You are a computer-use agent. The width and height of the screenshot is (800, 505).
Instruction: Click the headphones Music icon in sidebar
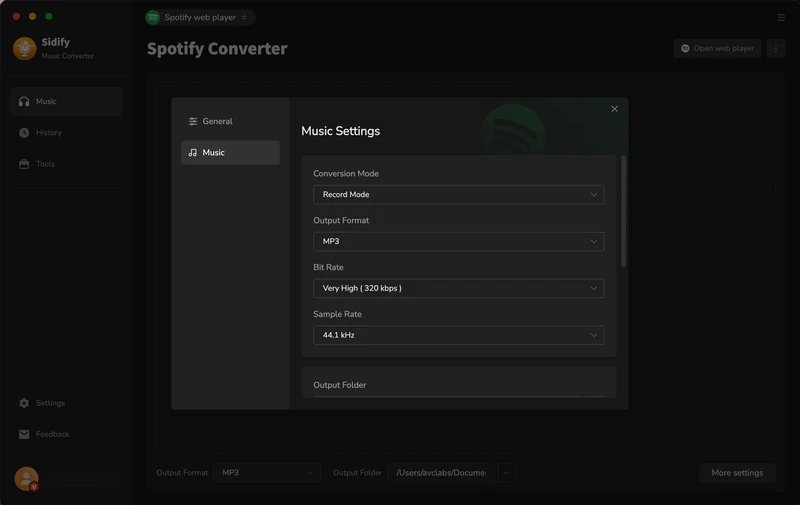[24, 102]
